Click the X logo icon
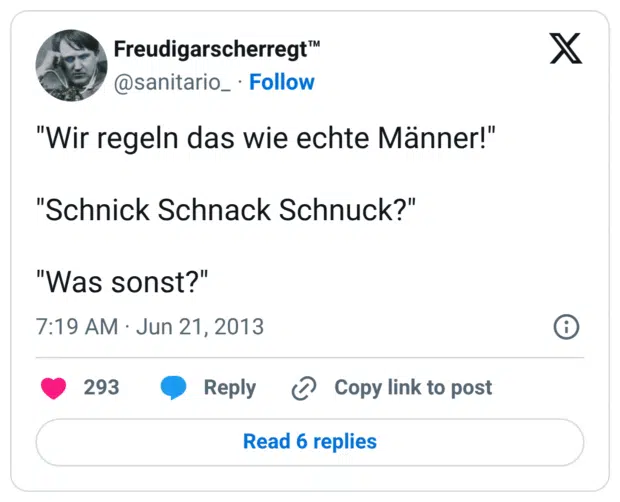This screenshot has height=502, width=620. click(566, 49)
